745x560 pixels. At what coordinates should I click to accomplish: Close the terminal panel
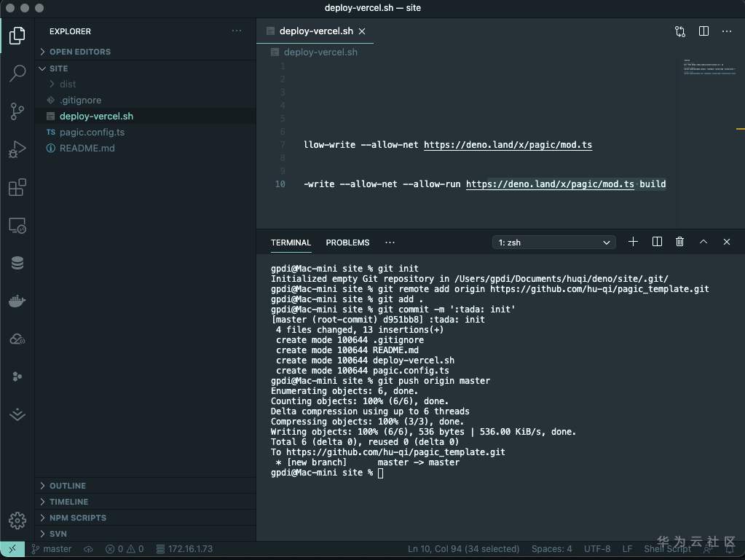pos(727,242)
